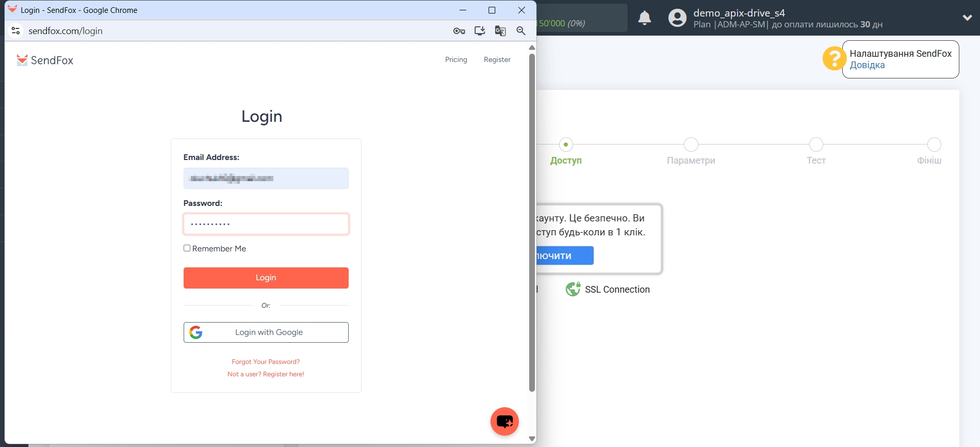Select the Доступ step in progress bar
The height and width of the screenshot is (447, 980).
click(x=566, y=152)
